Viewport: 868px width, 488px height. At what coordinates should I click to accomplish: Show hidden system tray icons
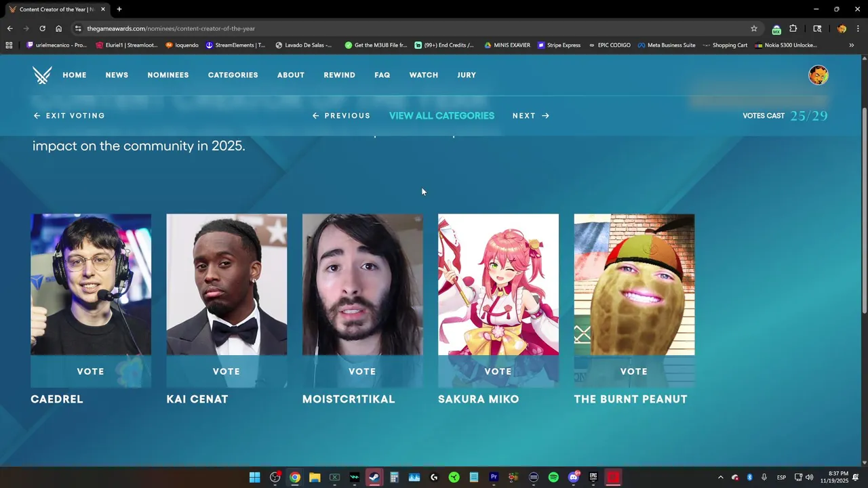[720, 477]
